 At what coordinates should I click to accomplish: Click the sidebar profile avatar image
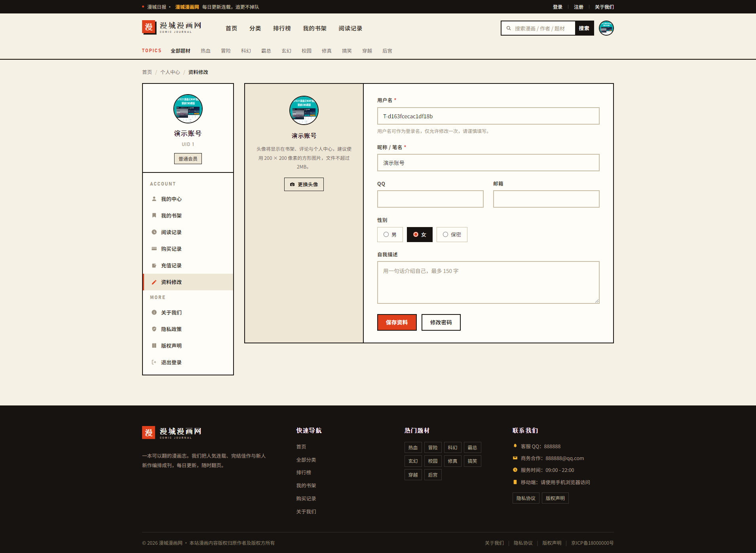point(188,109)
